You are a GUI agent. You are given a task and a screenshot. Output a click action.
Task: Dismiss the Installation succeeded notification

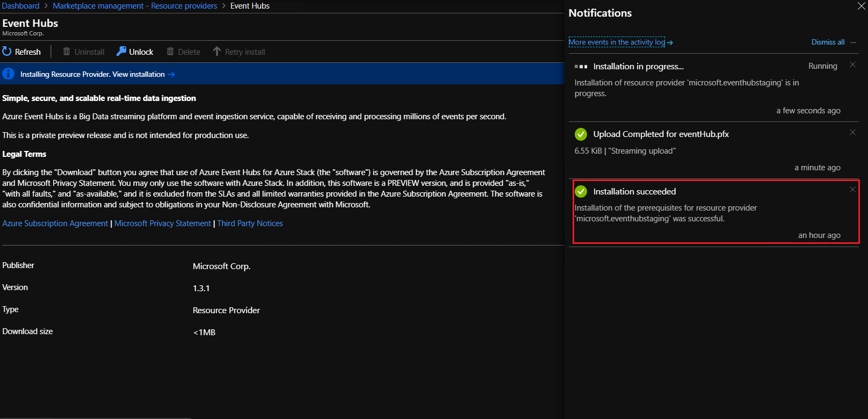[852, 190]
